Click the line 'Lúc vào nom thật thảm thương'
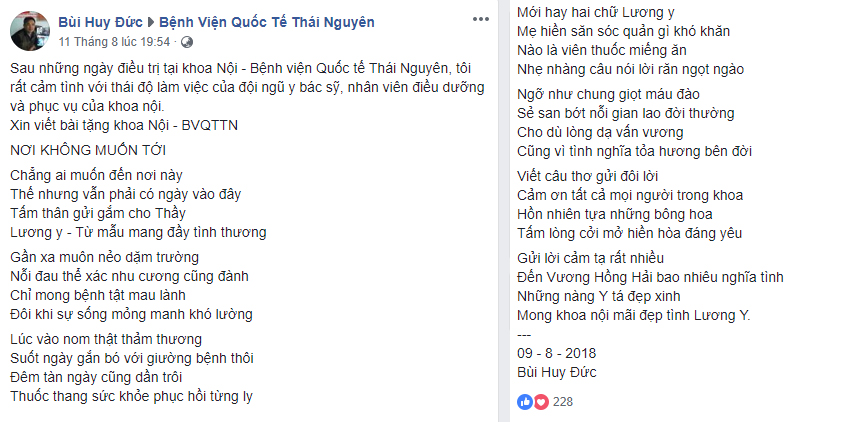The width and height of the screenshot is (844, 422). (x=107, y=339)
